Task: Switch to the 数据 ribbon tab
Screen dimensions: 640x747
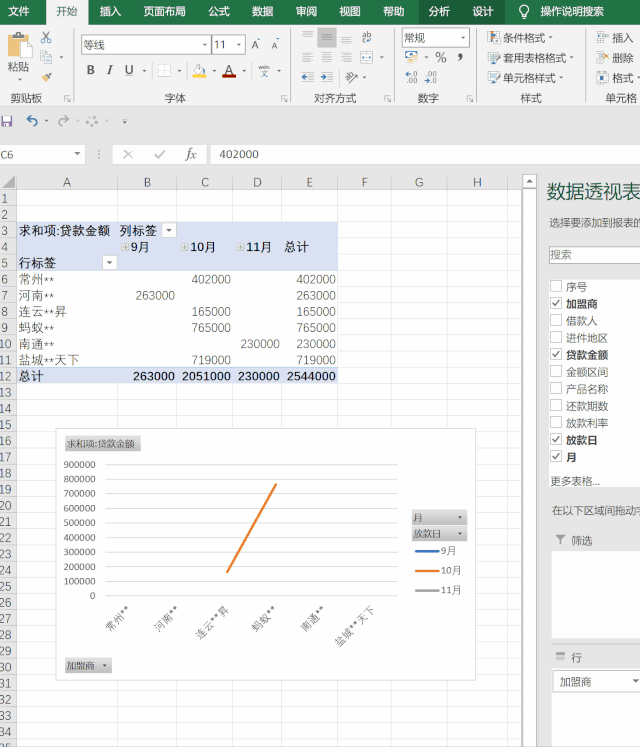Action: click(263, 11)
